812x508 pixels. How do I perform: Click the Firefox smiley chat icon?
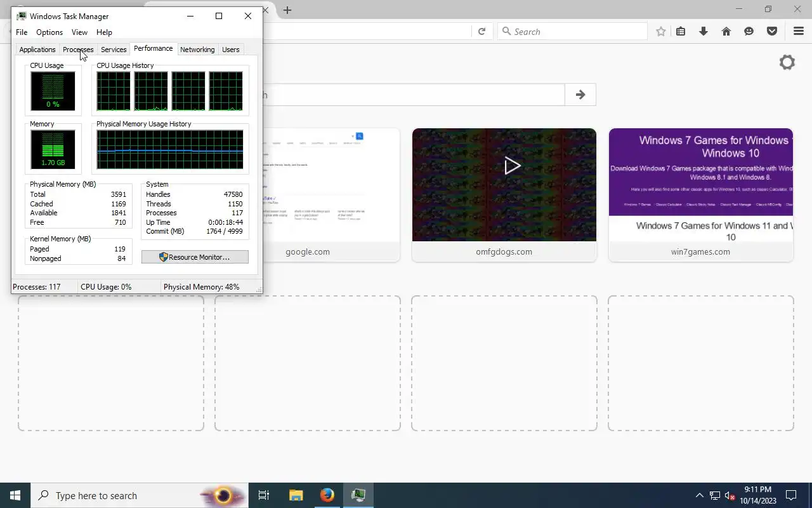(x=749, y=31)
